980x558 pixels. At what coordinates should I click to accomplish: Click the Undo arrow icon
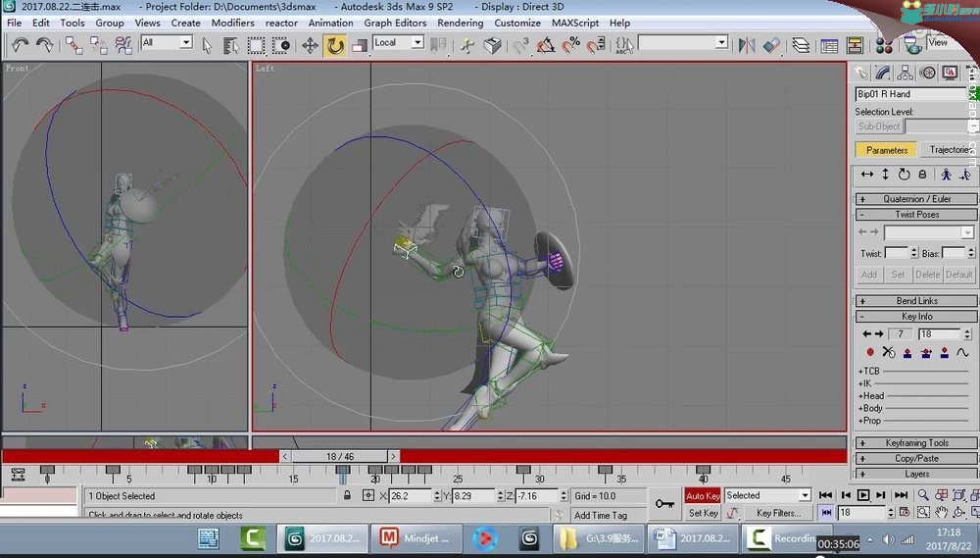[20, 45]
